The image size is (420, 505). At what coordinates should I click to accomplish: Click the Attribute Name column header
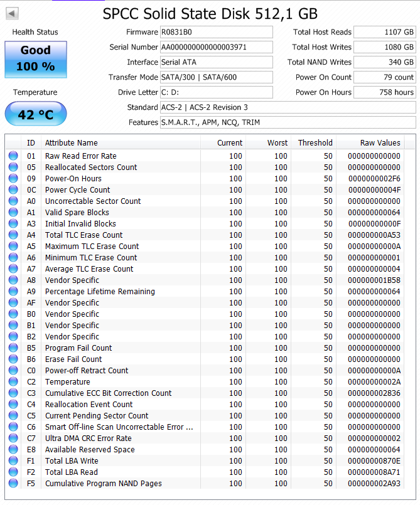(x=121, y=142)
